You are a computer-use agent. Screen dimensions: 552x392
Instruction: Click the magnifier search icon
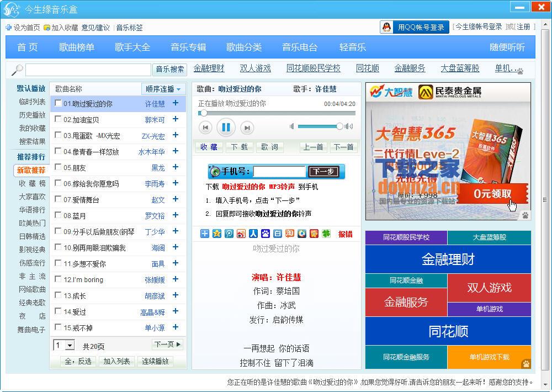tap(17, 70)
